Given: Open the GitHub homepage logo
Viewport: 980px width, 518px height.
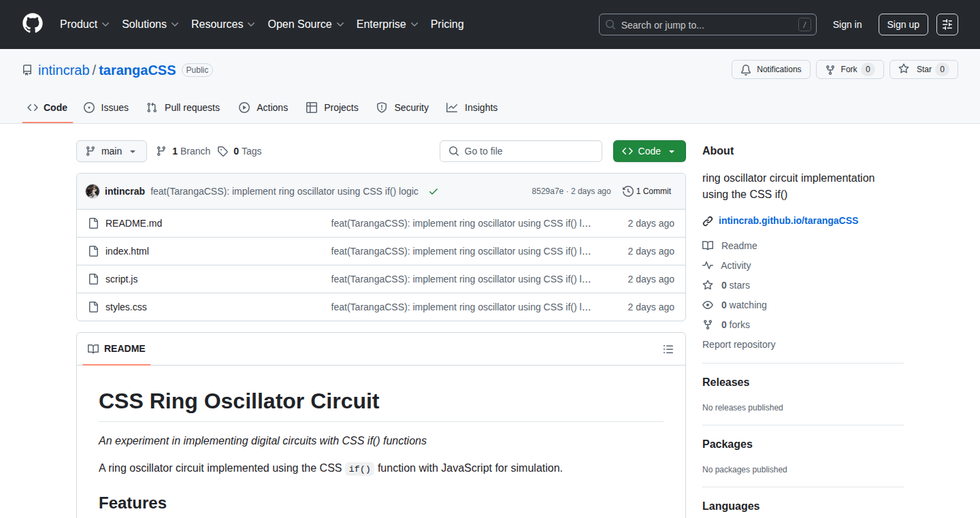Looking at the screenshot, I should pyautogui.click(x=33, y=24).
